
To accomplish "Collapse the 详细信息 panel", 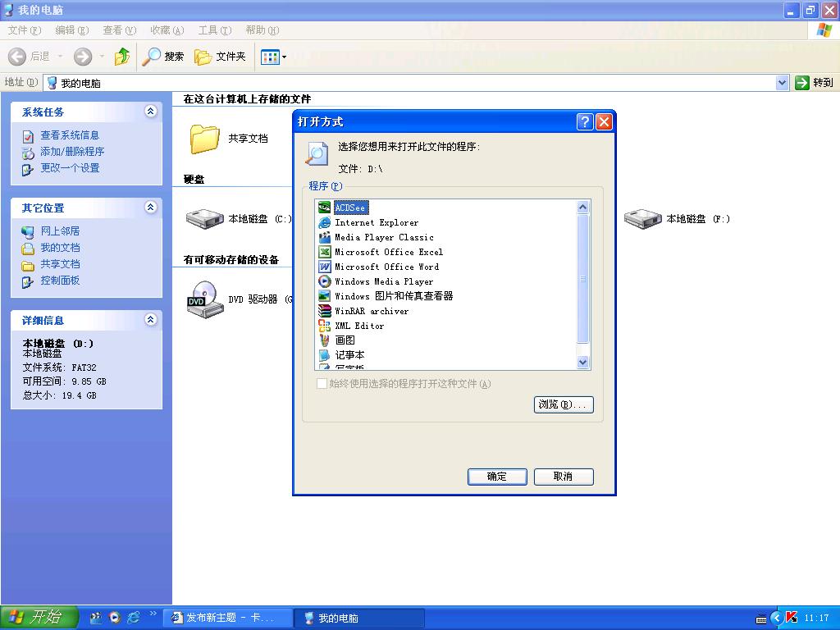I will (151, 320).
